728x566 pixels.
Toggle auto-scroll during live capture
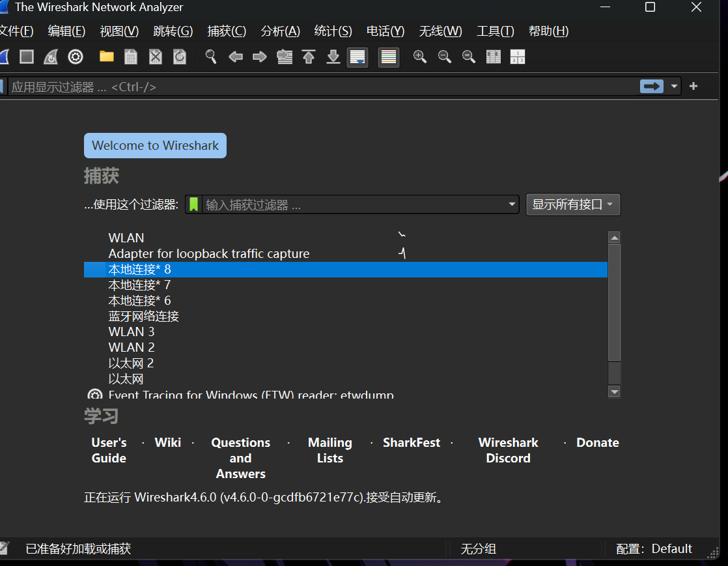(357, 57)
